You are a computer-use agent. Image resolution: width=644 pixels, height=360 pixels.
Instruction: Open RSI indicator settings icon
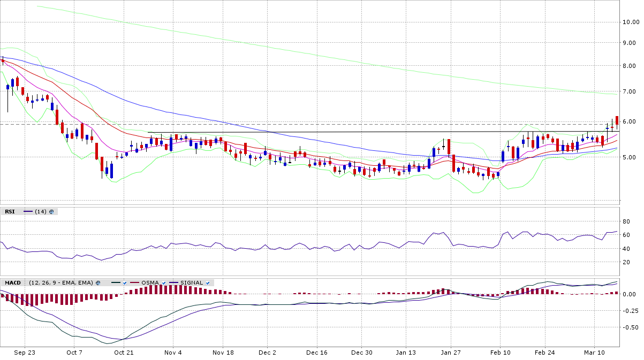click(51, 212)
